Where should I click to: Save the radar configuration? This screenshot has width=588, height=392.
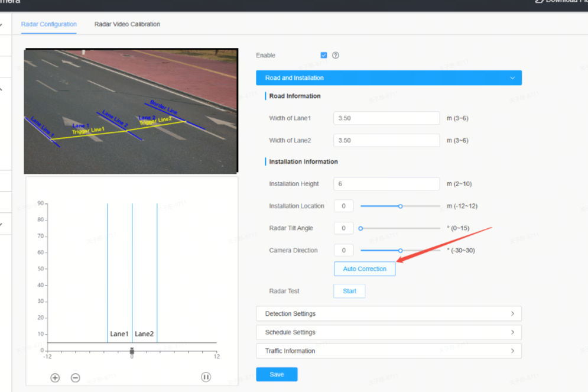tap(277, 374)
